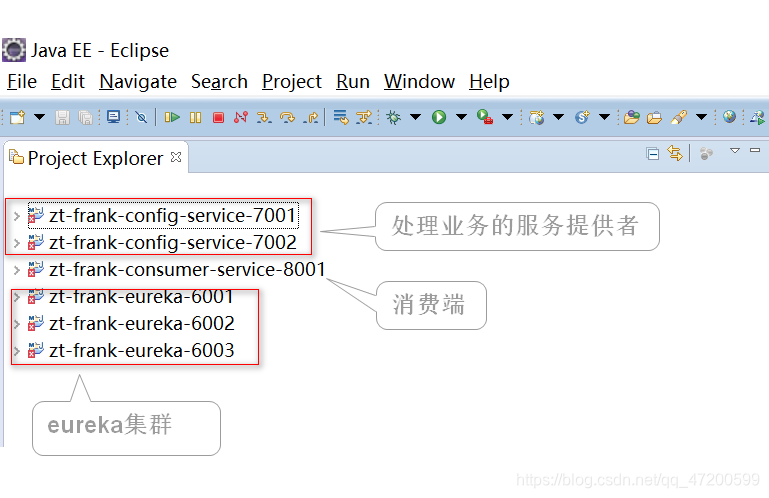Click the Step Into icon
The image size is (769, 498).
264,117
